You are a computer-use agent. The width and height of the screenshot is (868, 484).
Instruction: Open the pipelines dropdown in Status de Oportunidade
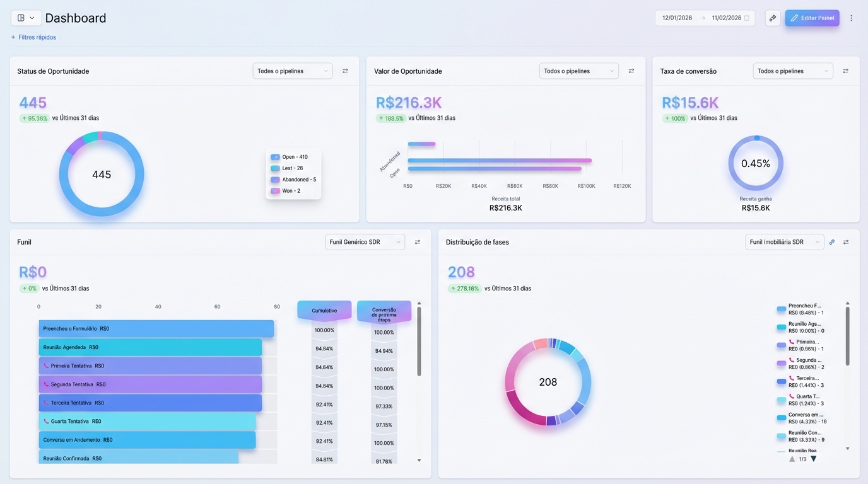(293, 71)
